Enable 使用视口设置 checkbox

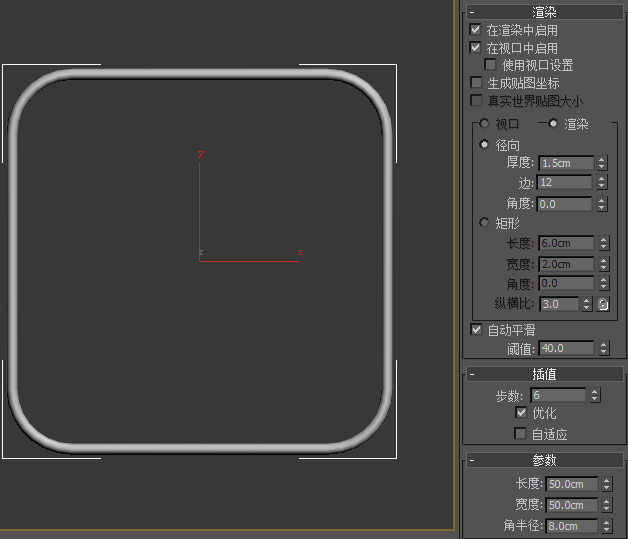[x=490, y=64]
